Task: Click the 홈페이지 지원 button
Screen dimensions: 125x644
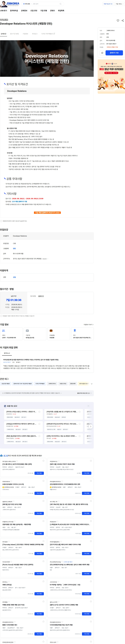Action: [x=114, y=53]
